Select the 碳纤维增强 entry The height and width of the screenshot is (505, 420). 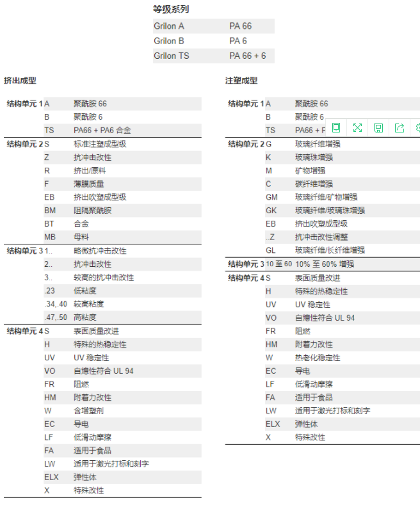tap(314, 184)
